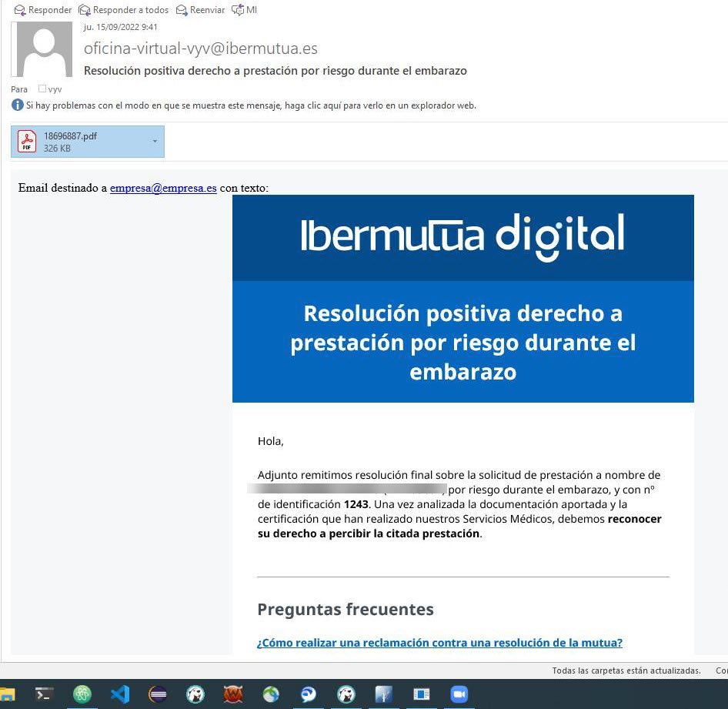Click the MI instant message button
Viewport: 728px width, 709px height.
click(244, 10)
